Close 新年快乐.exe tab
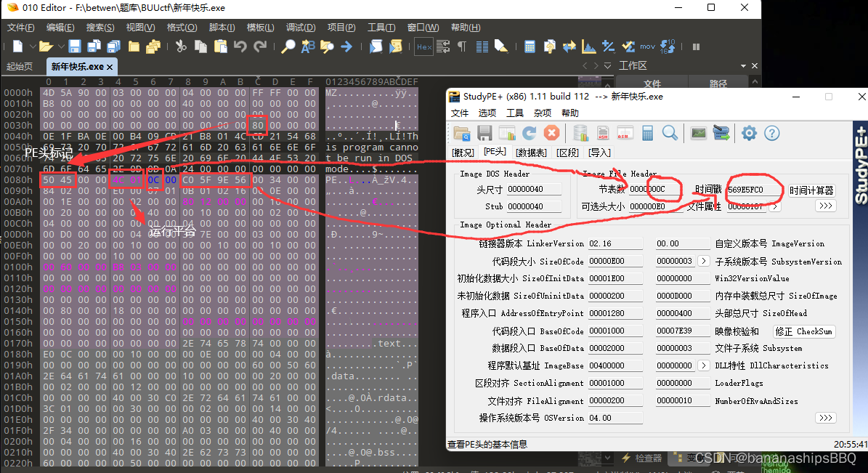The height and width of the screenshot is (473, 868). pyautogui.click(x=110, y=67)
